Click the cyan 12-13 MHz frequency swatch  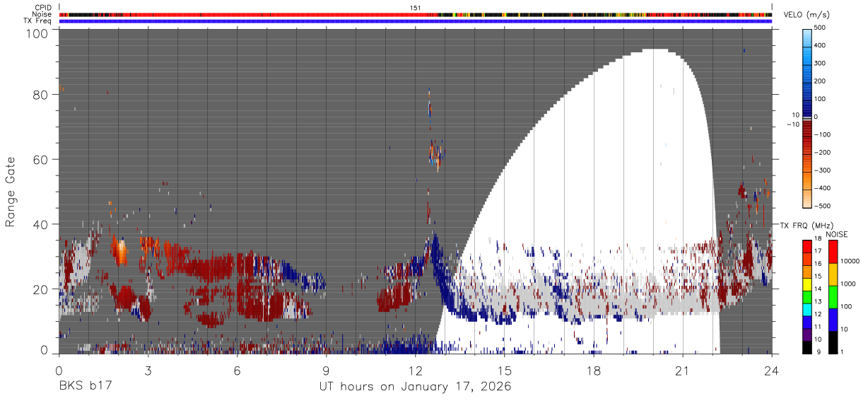click(x=807, y=308)
